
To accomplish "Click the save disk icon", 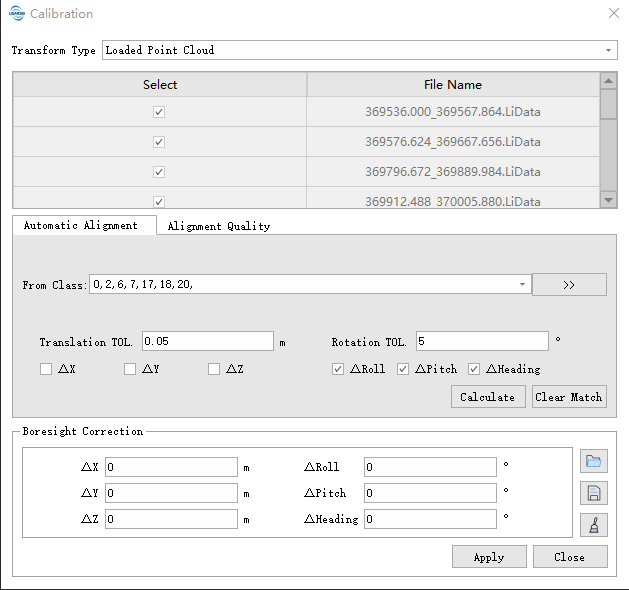I will point(593,493).
